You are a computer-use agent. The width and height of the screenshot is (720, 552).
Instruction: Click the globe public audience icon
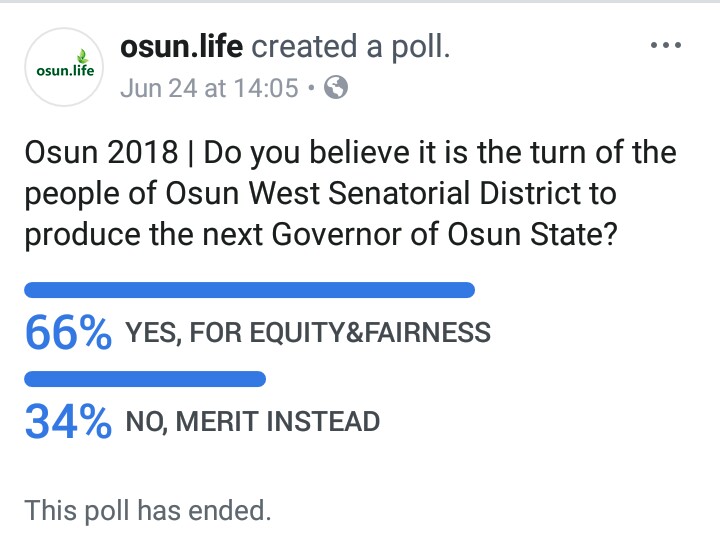336,87
